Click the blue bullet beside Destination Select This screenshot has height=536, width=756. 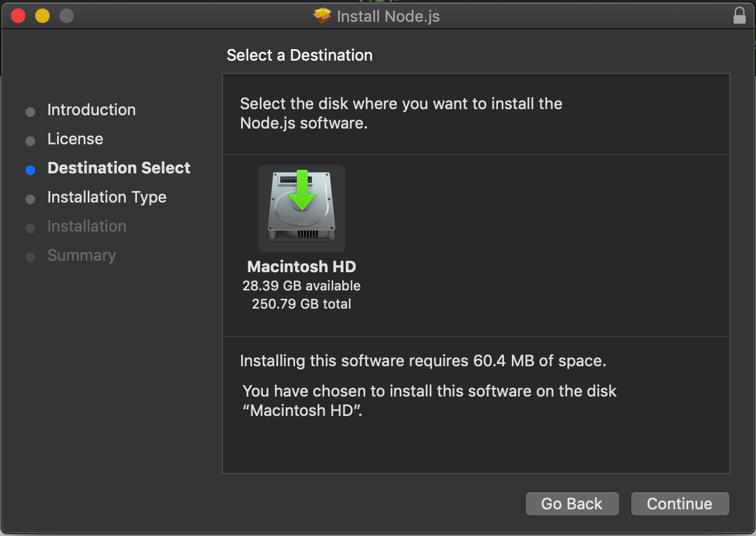[x=30, y=170]
